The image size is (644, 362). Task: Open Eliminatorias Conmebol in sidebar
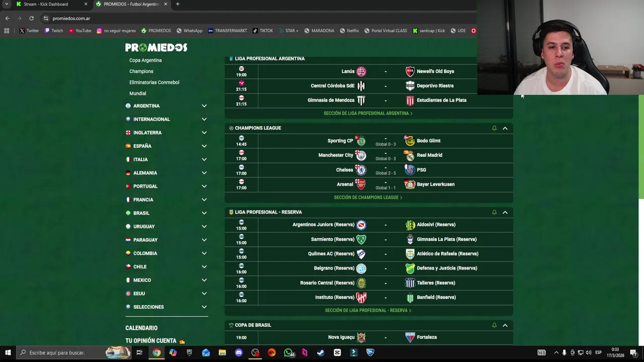tap(154, 82)
